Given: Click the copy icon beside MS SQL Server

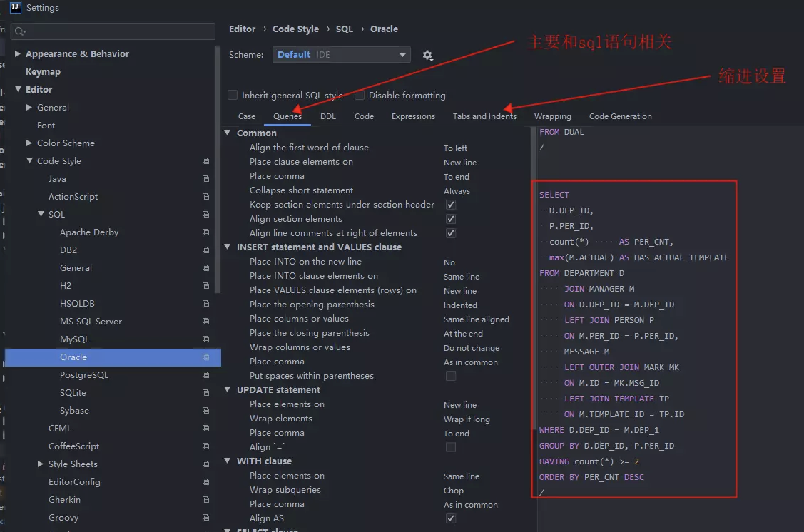Looking at the screenshot, I should click(x=205, y=322).
